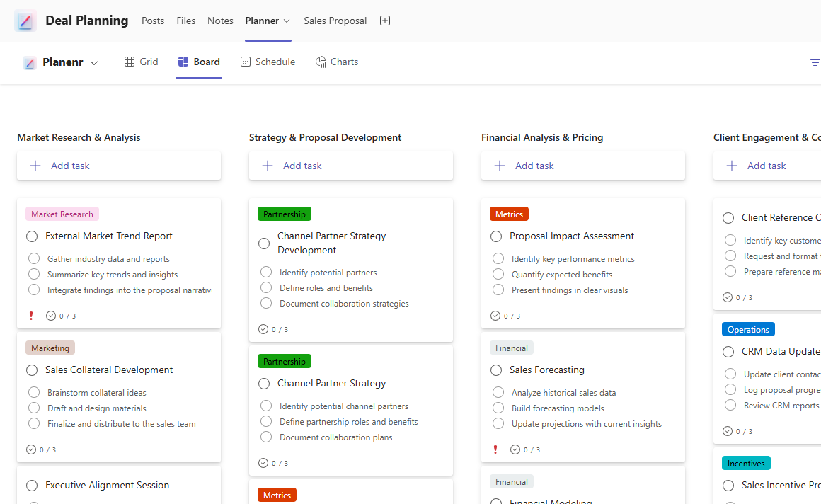This screenshot has height=504, width=821.
Task: Click the add tab plus icon
Action: (x=385, y=21)
